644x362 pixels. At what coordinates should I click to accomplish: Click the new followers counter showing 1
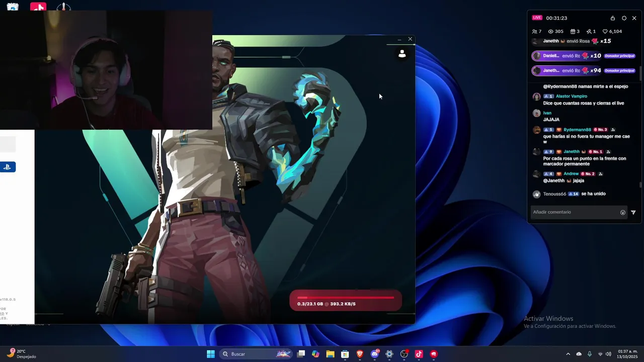coord(591,31)
